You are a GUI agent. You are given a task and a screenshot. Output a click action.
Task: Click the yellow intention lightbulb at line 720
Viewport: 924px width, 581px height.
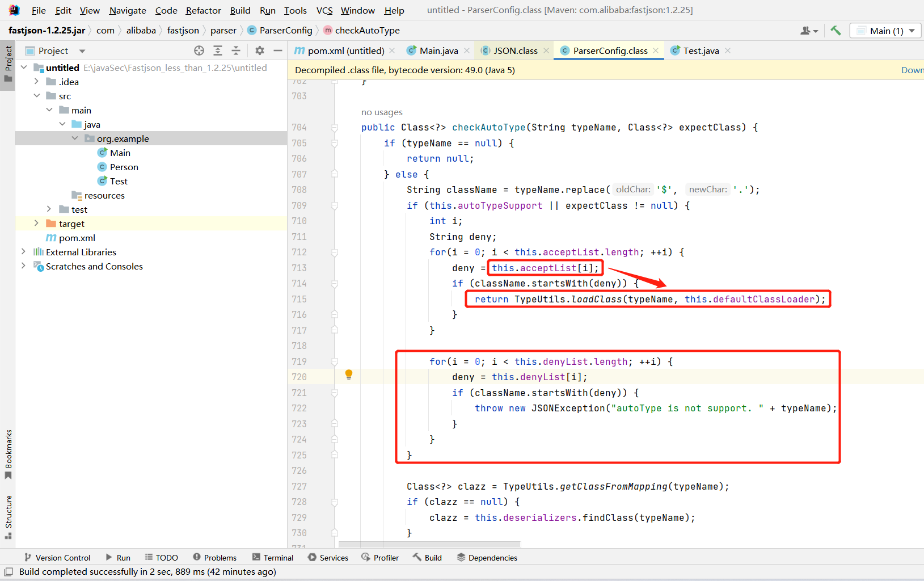[349, 374]
